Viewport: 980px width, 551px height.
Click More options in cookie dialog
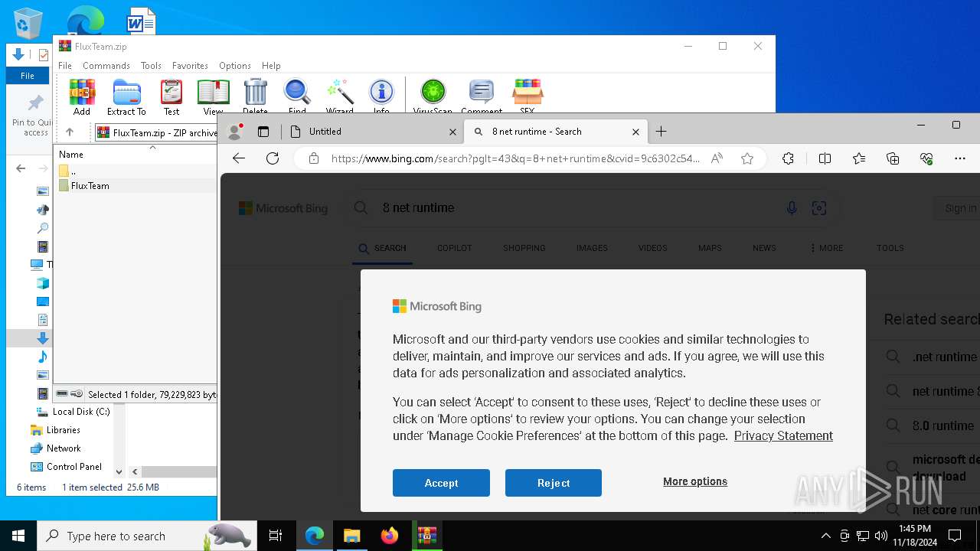pyautogui.click(x=695, y=481)
